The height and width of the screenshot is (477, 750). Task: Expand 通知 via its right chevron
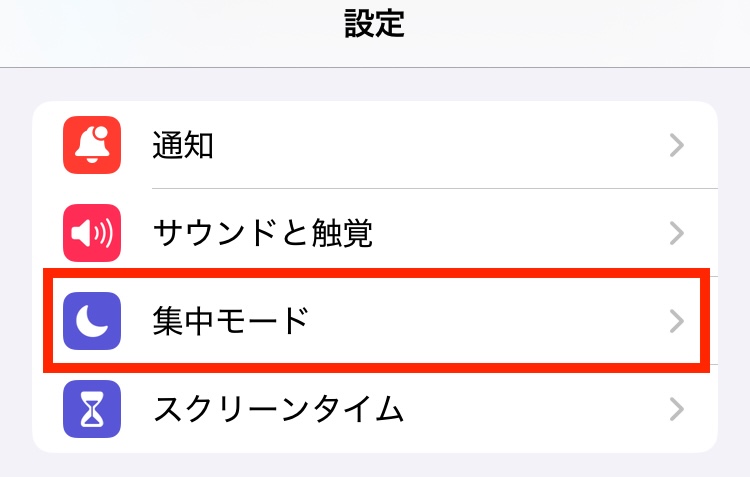pyautogui.click(x=677, y=145)
